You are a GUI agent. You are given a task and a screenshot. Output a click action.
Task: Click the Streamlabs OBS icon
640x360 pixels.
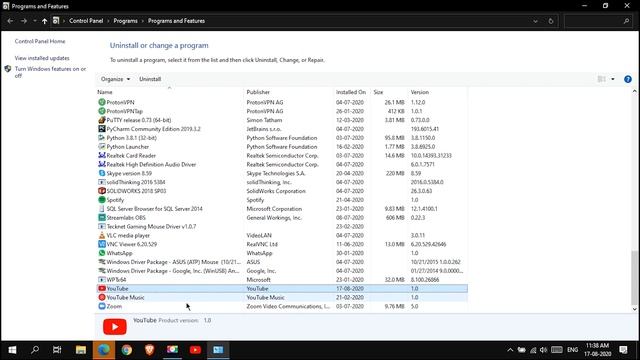pos(102,218)
